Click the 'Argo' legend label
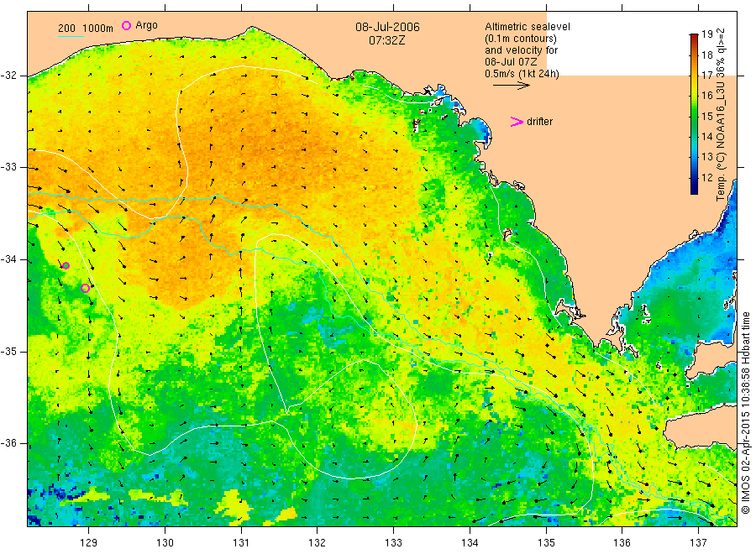The image size is (756, 554). 146,25
